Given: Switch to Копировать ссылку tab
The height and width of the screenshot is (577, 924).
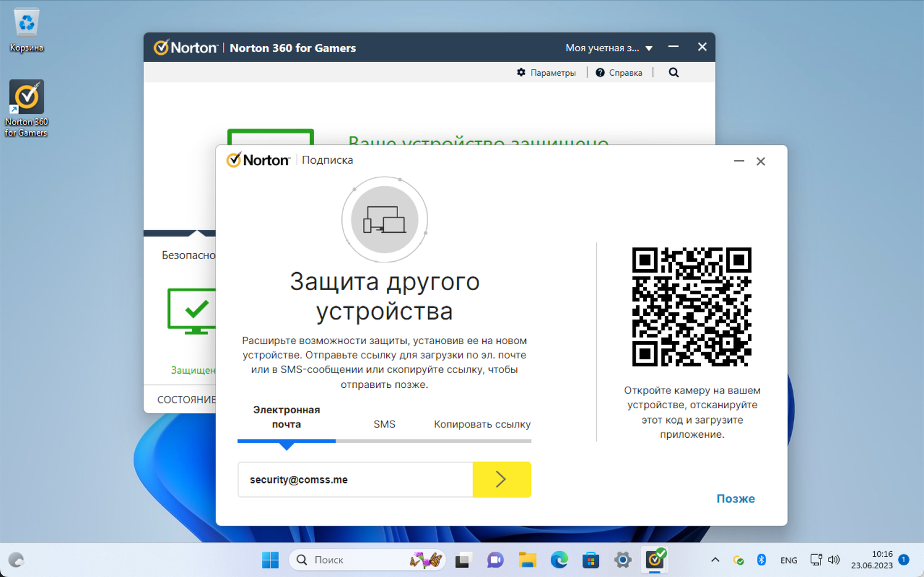Looking at the screenshot, I should (482, 424).
